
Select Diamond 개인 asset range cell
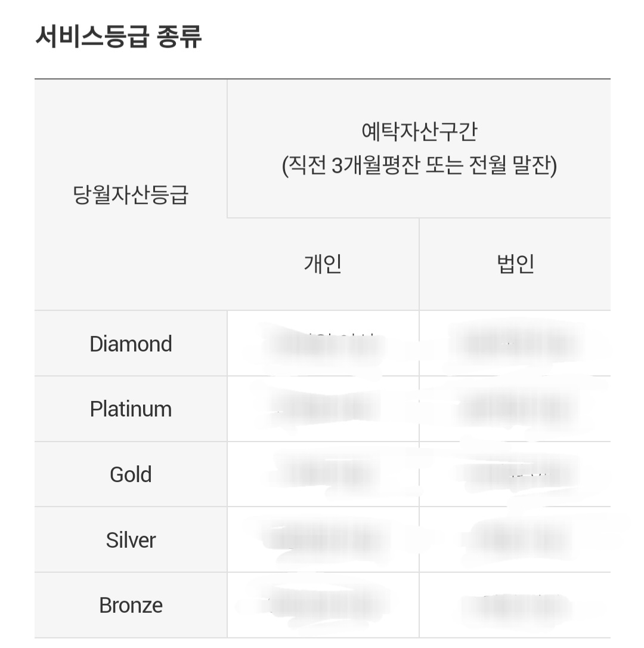[323, 344]
